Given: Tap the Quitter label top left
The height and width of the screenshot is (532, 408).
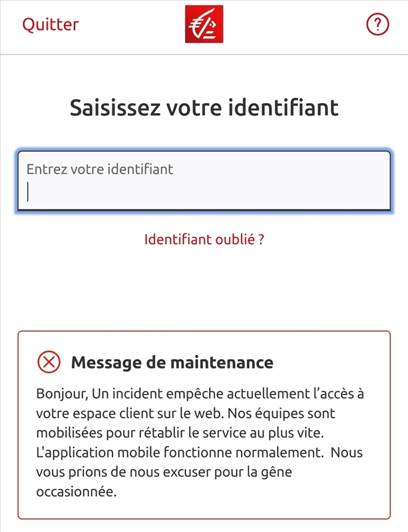Looking at the screenshot, I should point(49,25).
